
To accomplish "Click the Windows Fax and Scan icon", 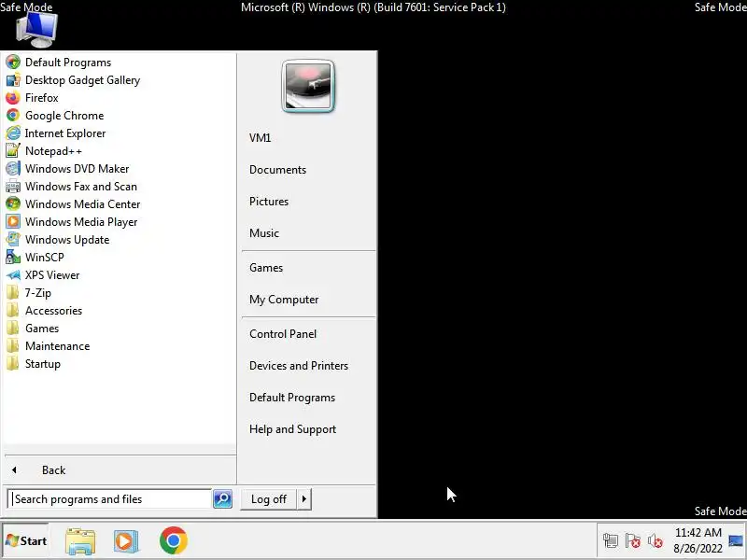I will point(13,186).
